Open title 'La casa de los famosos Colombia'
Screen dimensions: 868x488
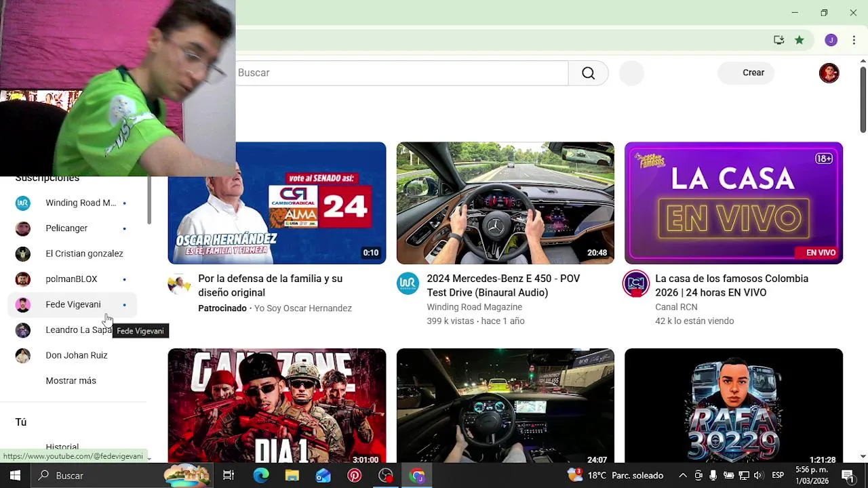pos(732,286)
